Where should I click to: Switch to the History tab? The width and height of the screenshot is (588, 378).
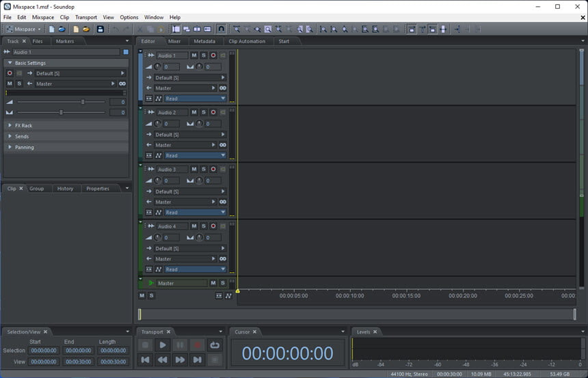(65, 189)
